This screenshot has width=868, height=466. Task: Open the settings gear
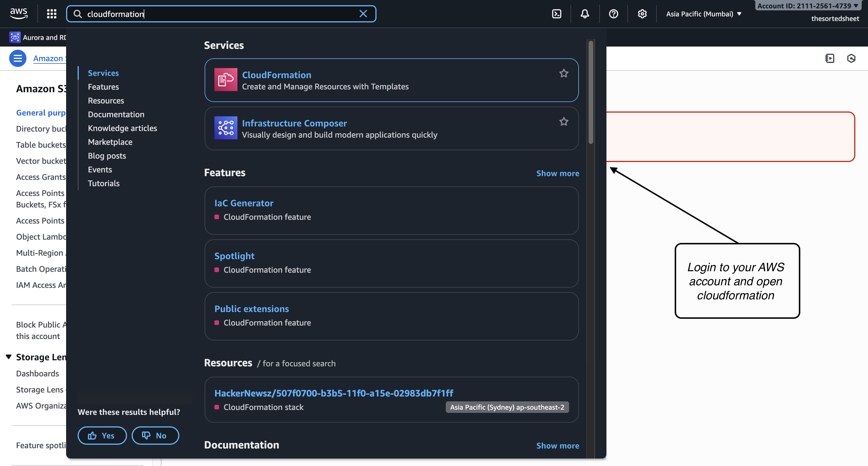pyautogui.click(x=642, y=14)
